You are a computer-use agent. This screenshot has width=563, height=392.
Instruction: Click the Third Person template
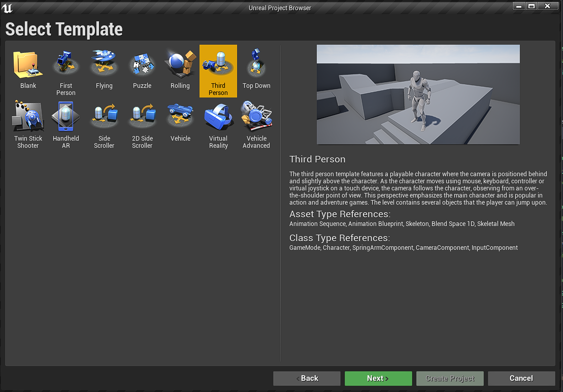(218, 70)
